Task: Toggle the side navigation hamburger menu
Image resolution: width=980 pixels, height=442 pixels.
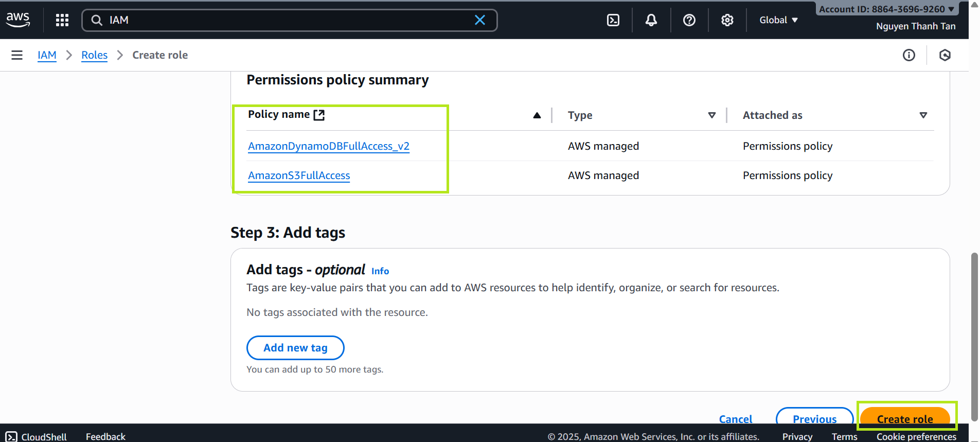Action: click(17, 55)
